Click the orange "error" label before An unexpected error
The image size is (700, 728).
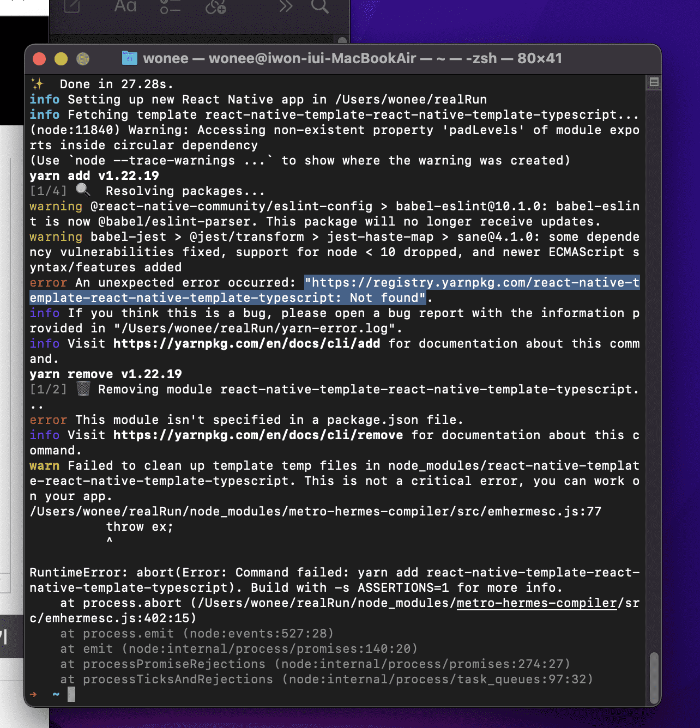pyautogui.click(x=49, y=283)
